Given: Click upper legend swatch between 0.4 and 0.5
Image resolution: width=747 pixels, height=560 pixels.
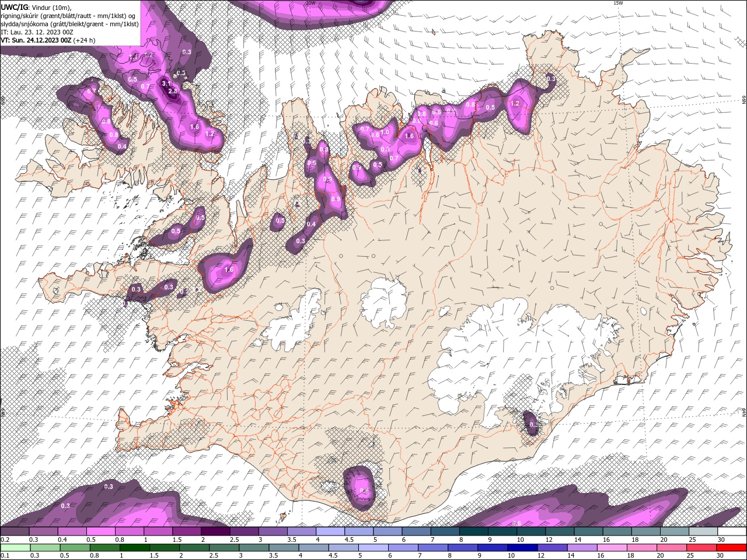Looking at the screenshot, I should pos(72,532).
